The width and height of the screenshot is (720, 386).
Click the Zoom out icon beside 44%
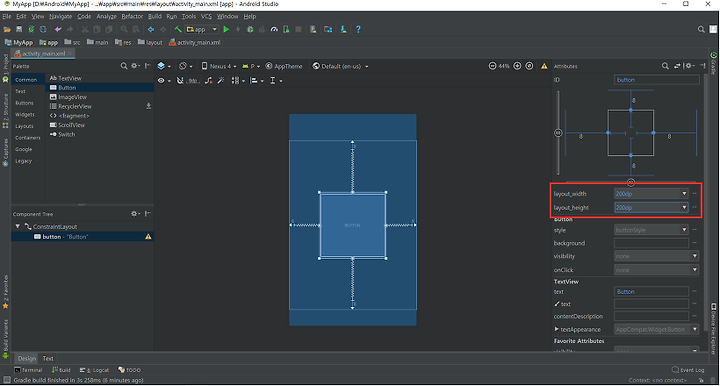pos(492,66)
